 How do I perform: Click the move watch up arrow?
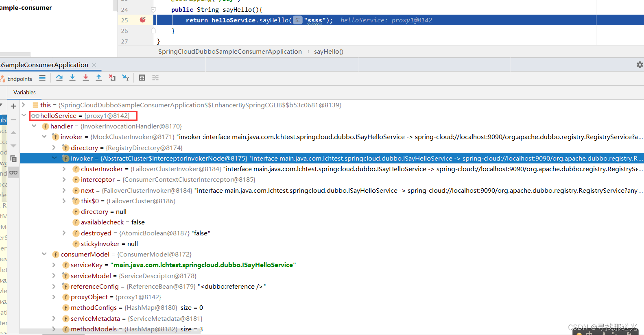tap(13, 133)
